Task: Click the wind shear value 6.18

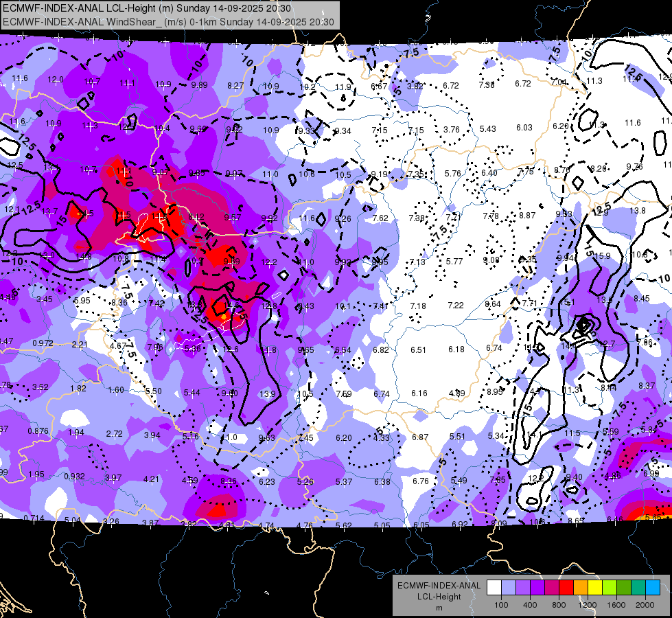Action: pyautogui.click(x=456, y=350)
